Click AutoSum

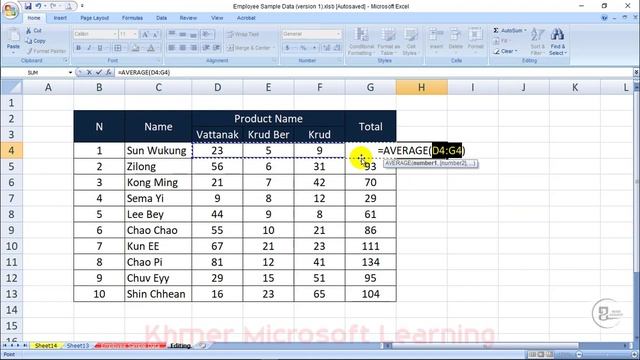[x=509, y=31]
